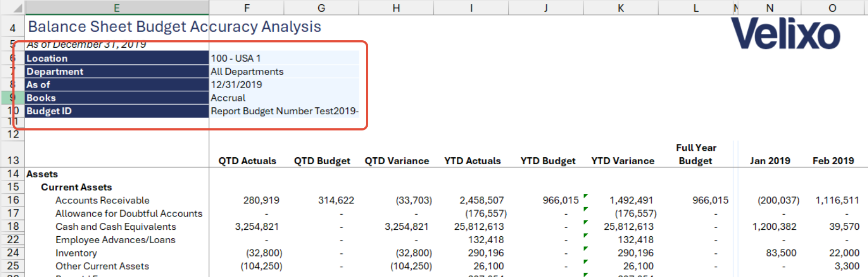The width and height of the screenshot is (868, 277).
Task: Click Cash Jan 2019 value 1,200,382
Action: tap(774, 227)
